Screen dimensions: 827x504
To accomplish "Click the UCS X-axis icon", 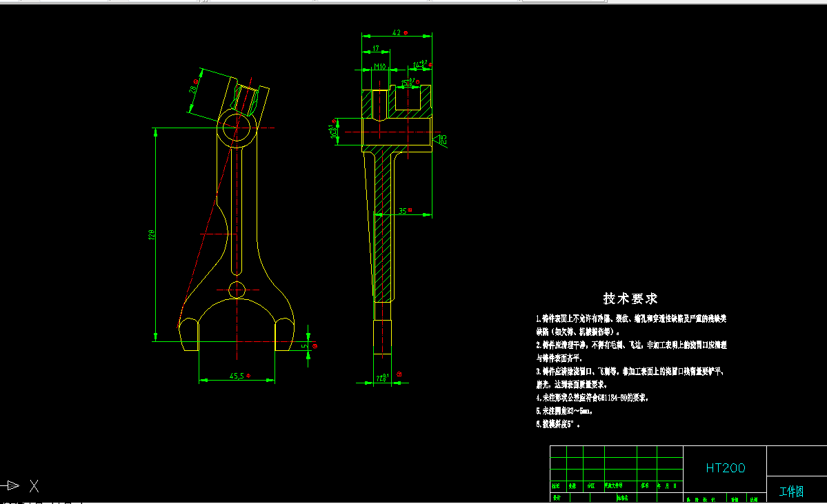I will point(20,485).
